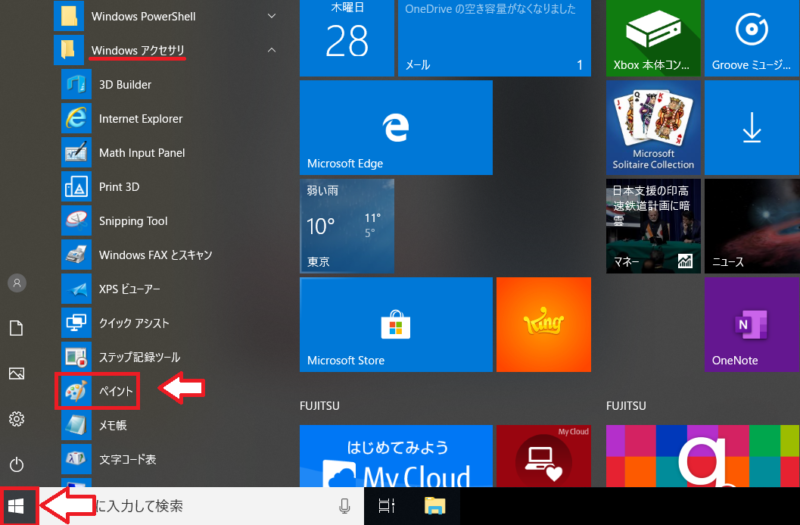Viewport: 800px width, 525px height.
Task: Click the Power icon in the Start sidebar
Action: [16, 464]
